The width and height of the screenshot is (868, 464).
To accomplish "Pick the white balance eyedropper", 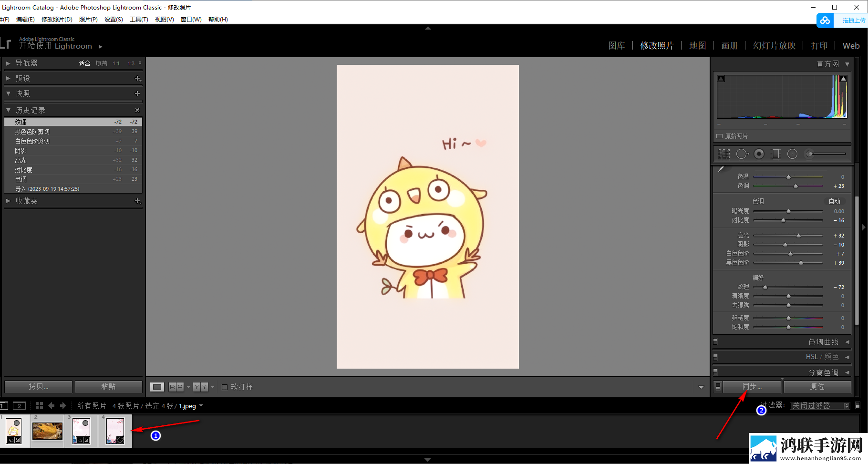I will [722, 169].
